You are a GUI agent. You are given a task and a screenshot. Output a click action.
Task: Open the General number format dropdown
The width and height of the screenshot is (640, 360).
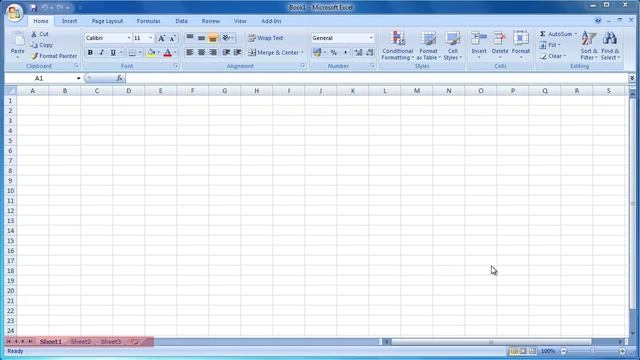(371, 38)
